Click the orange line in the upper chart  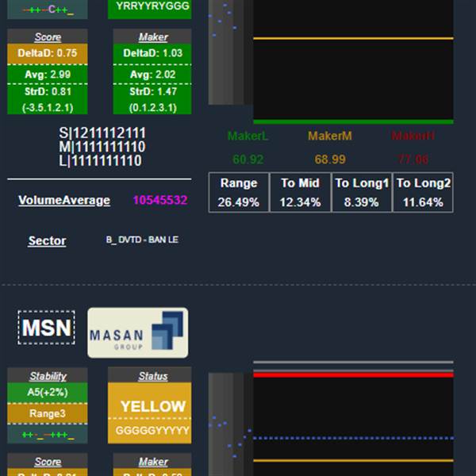point(353,38)
